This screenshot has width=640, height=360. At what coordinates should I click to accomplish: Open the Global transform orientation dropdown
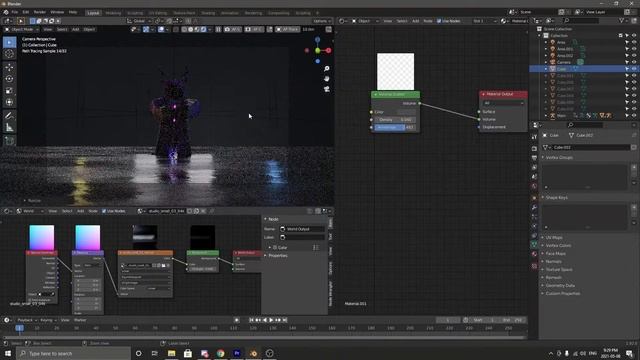point(138,21)
